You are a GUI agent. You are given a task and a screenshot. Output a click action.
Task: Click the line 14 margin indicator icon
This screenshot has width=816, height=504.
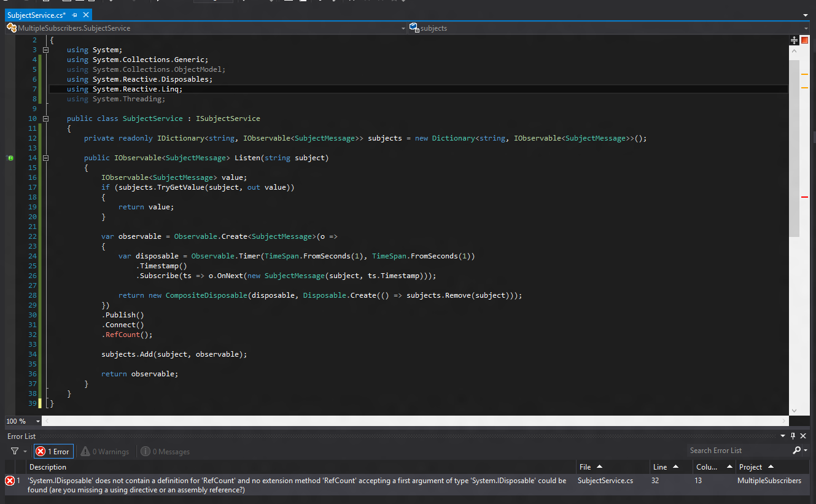(10, 158)
